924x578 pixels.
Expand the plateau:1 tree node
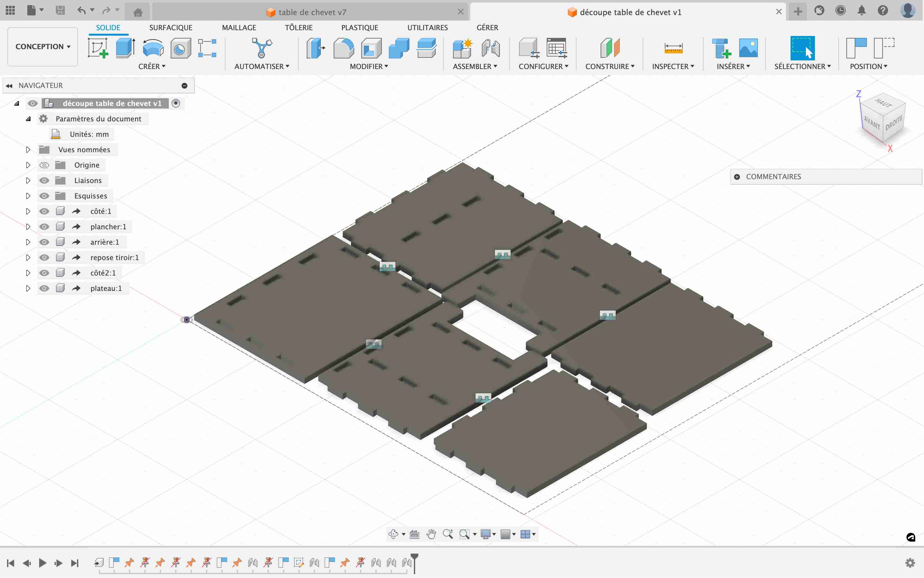click(x=28, y=288)
